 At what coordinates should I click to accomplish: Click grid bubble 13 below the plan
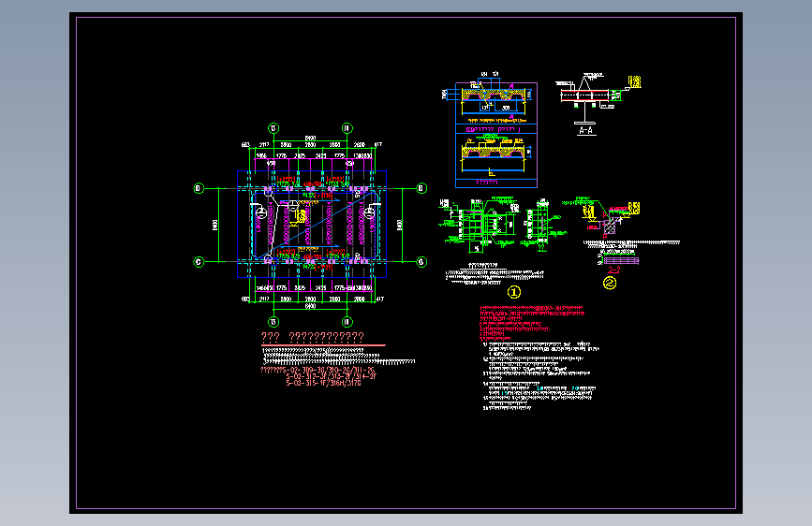(273, 322)
